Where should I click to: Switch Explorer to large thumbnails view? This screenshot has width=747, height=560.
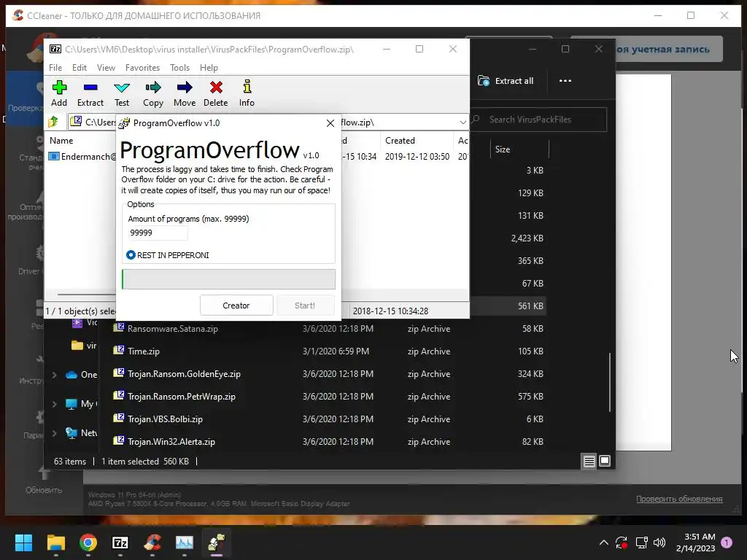[605, 461]
